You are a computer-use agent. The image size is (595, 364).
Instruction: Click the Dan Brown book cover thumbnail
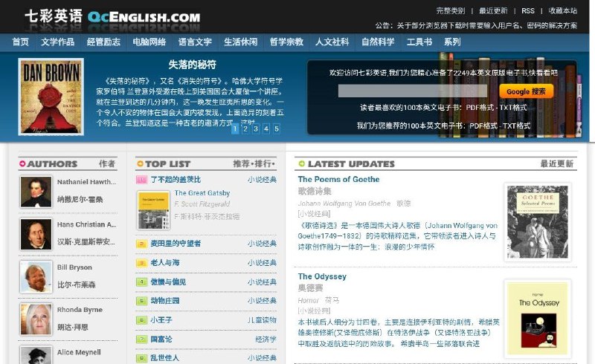coord(51,97)
